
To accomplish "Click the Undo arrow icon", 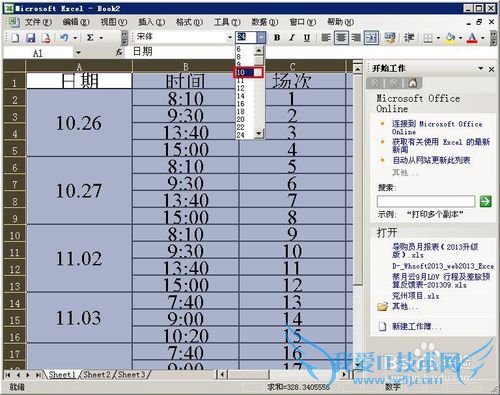I will pyautogui.click(x=64, y=37).
